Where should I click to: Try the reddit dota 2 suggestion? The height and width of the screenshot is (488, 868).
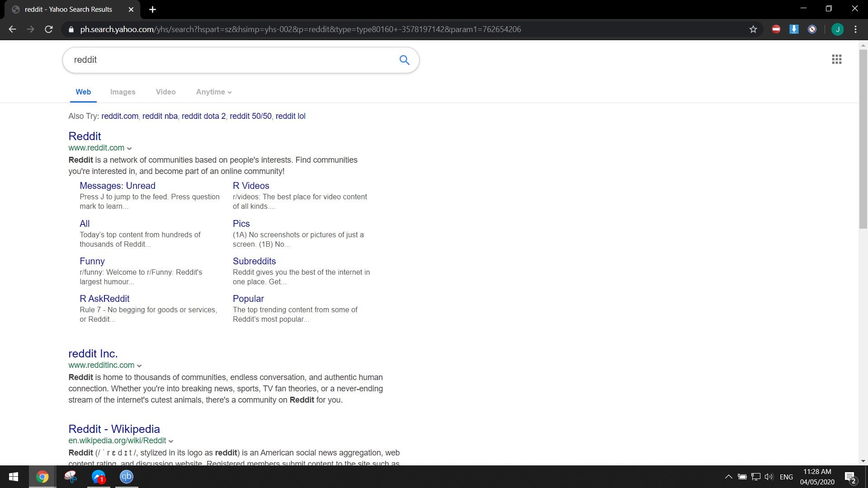click(x=203, y=116)
